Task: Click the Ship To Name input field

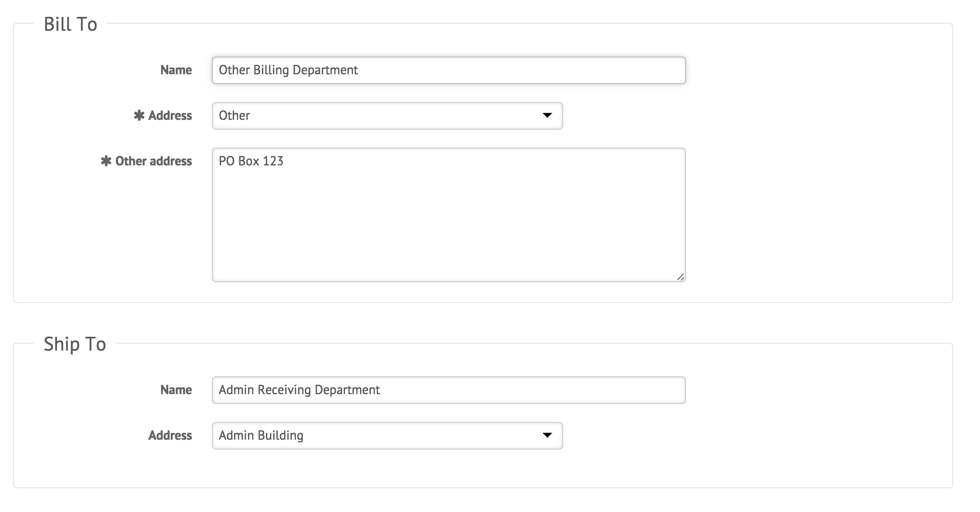Action: (448, 390)
